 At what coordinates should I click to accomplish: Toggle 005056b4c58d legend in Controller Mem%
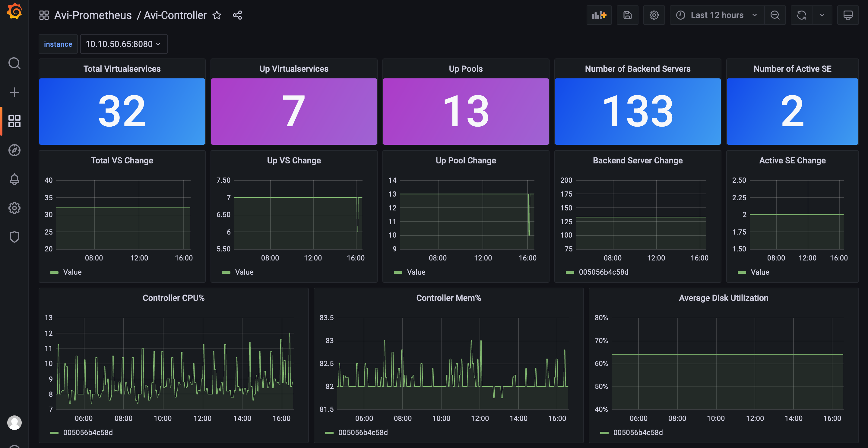click(363, 433)
